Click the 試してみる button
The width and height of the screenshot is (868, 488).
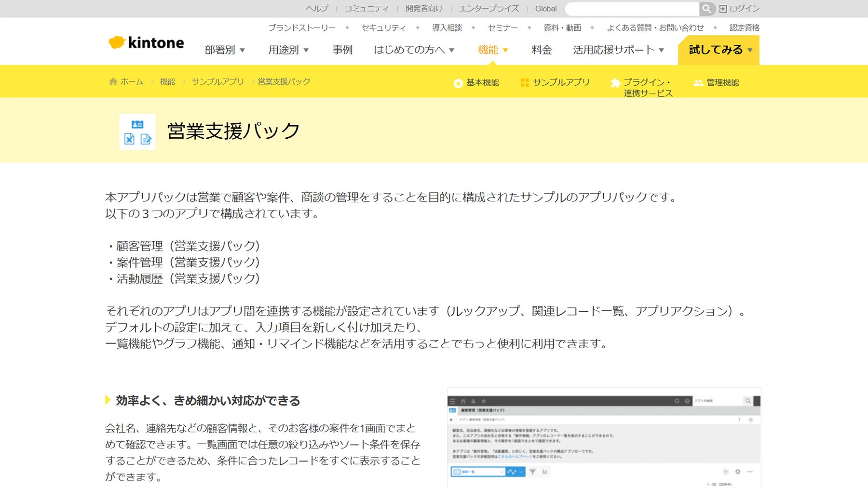pos(719,50)
